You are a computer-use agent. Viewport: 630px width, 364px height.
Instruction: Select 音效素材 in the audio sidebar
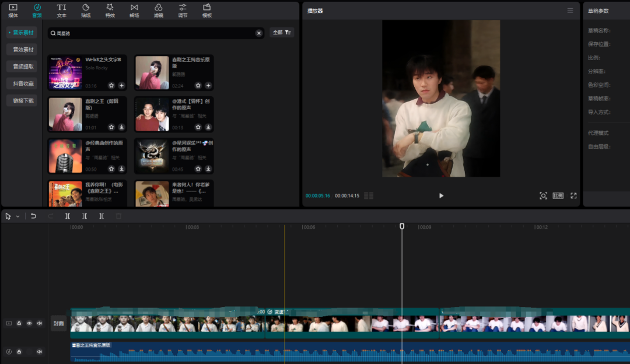[x=22, y=50]
